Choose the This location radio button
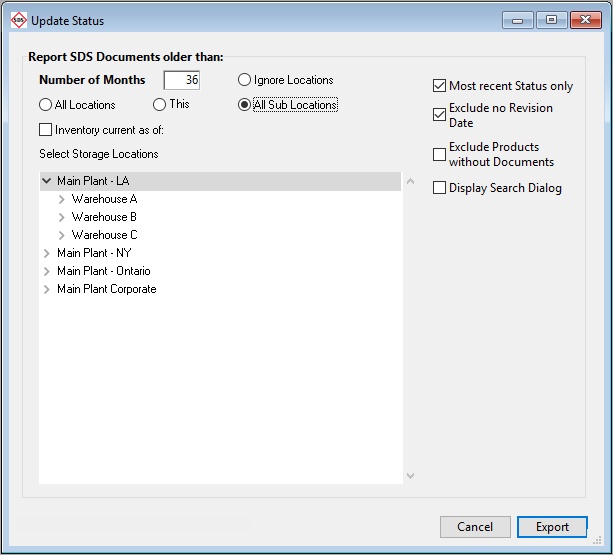This screenshot has height=555, width=613. (159, 105)
